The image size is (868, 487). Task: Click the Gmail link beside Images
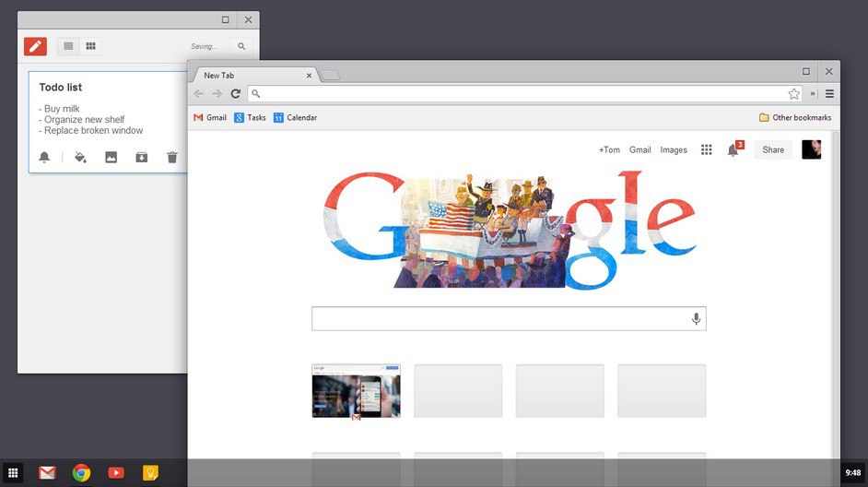[x=639, y=149]
